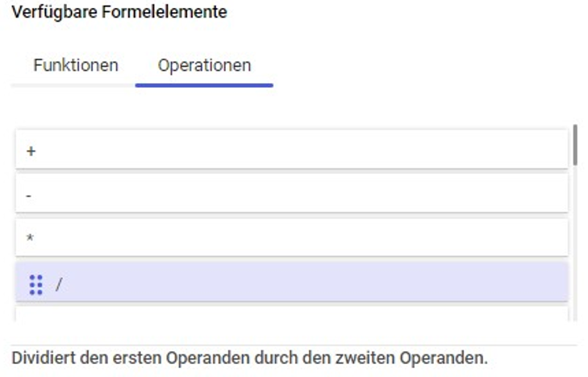Click the blue indicator under Operationen
Screen dimensions: 588x377
[204, 85]
